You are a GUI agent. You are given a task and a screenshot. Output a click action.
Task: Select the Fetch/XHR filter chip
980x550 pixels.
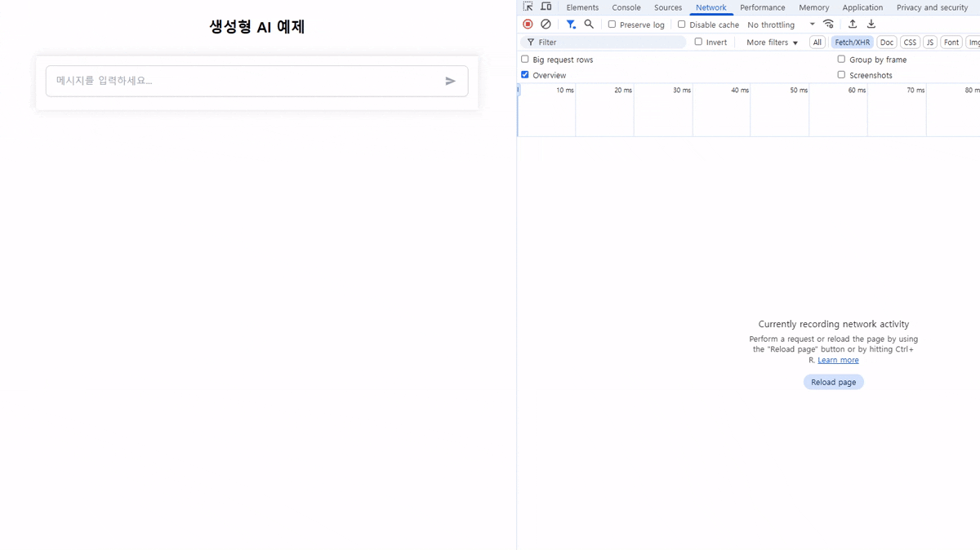[852, 42]
